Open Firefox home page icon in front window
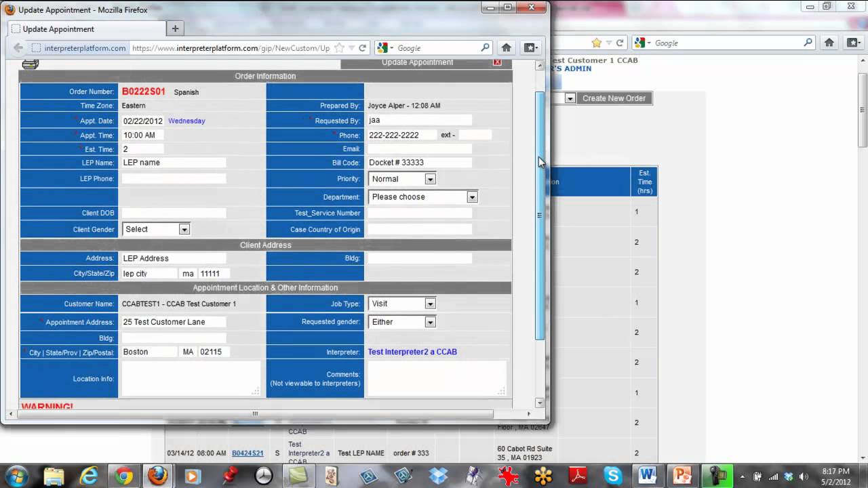Screen dimensions: 868x488 [506, 48]
